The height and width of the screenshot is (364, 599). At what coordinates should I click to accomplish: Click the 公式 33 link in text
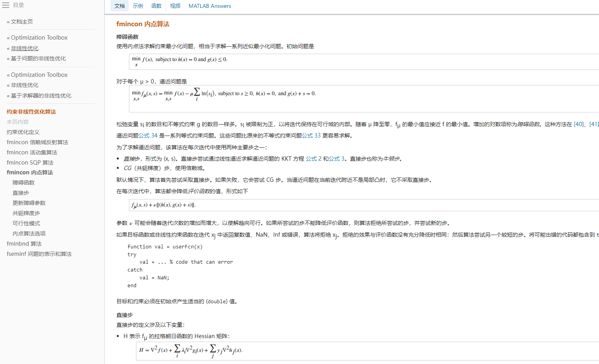coord(311,136)
